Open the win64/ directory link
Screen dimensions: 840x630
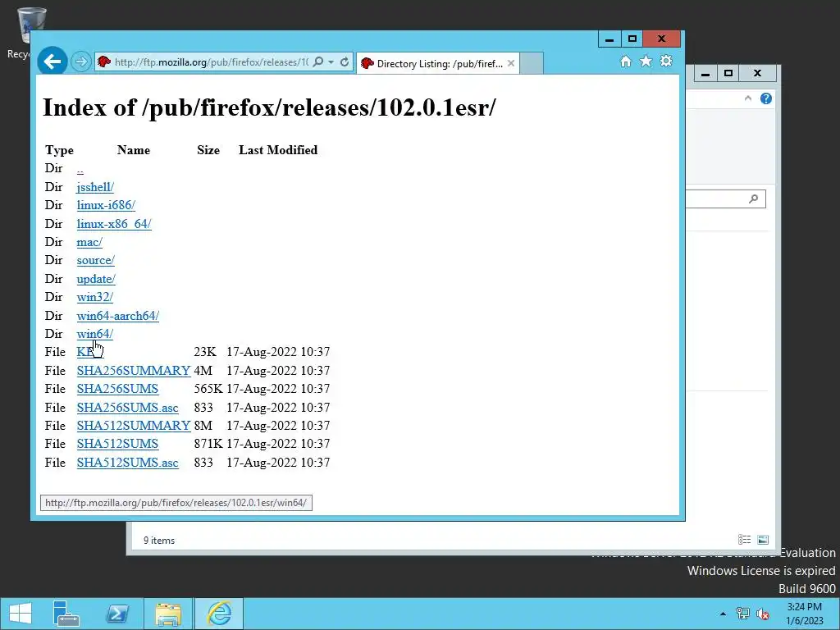click(x=95, y=335)
